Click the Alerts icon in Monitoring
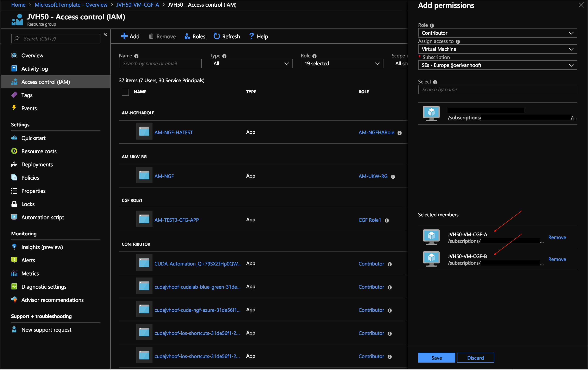The image size is (588, 370). [x=14, y=260]
